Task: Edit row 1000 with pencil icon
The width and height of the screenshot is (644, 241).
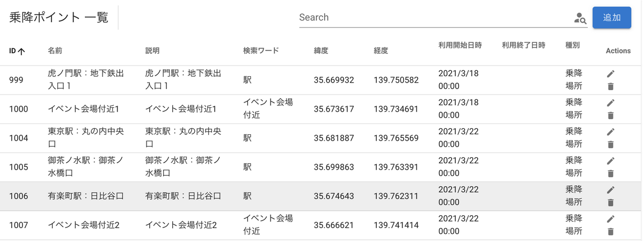Action: pos(610,103)
